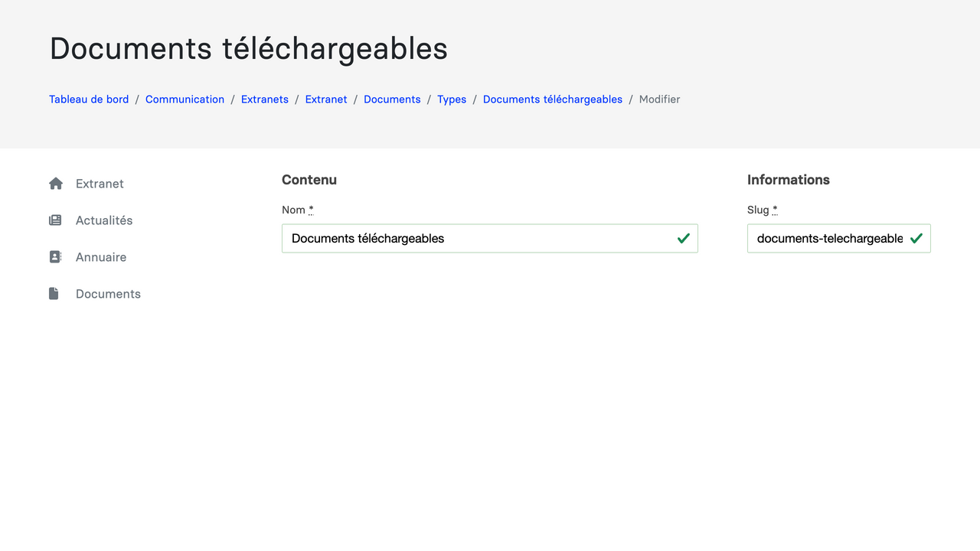The image size is (980, 551).
Task: Click the address book icon beside Annuaire
Action: click(x=55, y=257)
